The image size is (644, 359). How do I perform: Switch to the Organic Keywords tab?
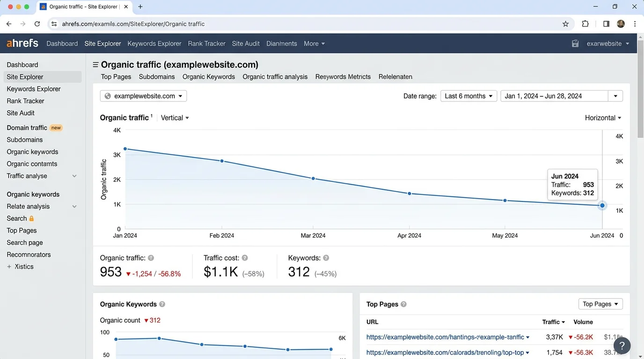click(209, 77)
